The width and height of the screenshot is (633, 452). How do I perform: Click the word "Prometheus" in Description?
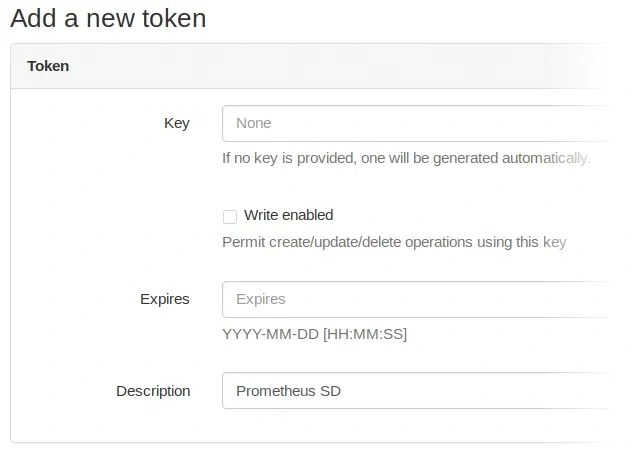275,391
